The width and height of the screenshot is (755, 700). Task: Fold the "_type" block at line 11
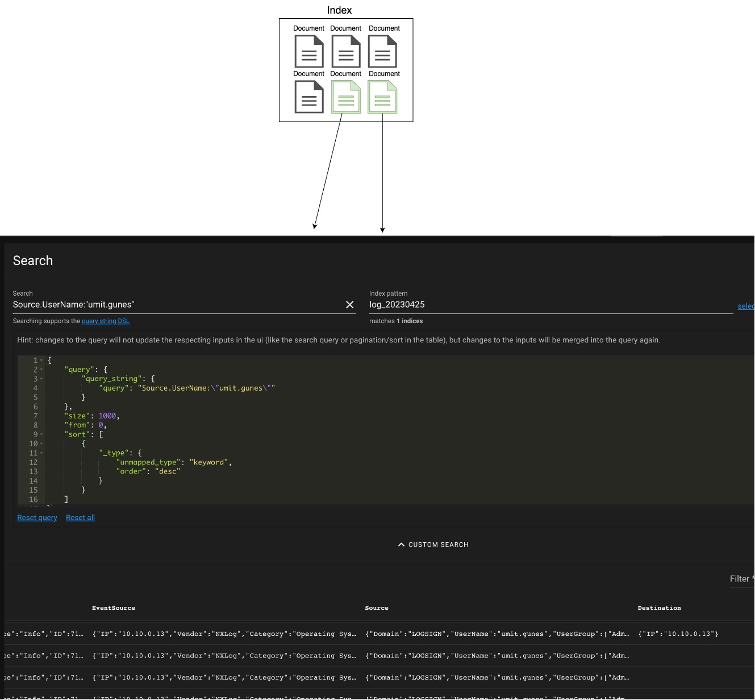[41, 453]
